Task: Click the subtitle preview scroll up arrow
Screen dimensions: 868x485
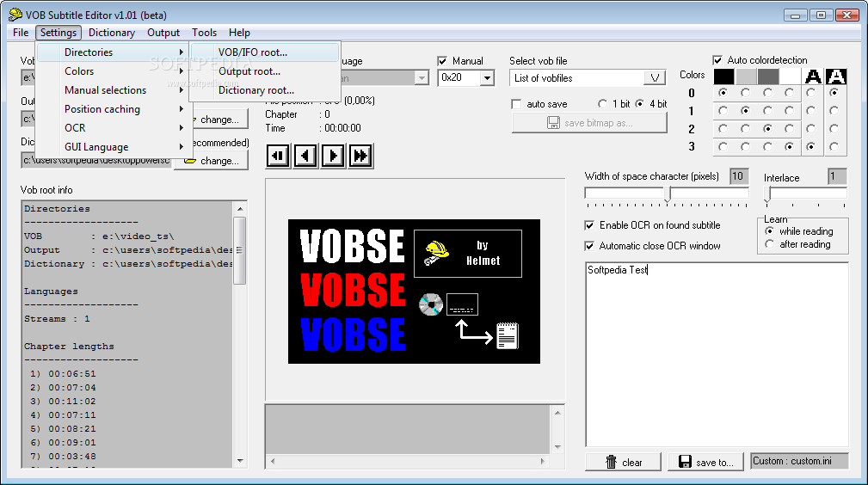Action: pyautogui.click(x=557, y=413)
